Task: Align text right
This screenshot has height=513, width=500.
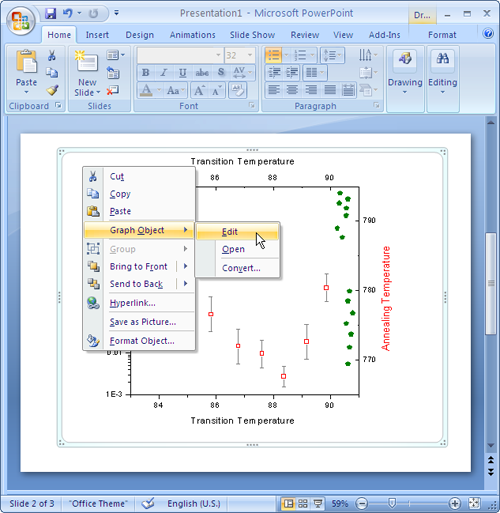Action: (x=311, y=90)
